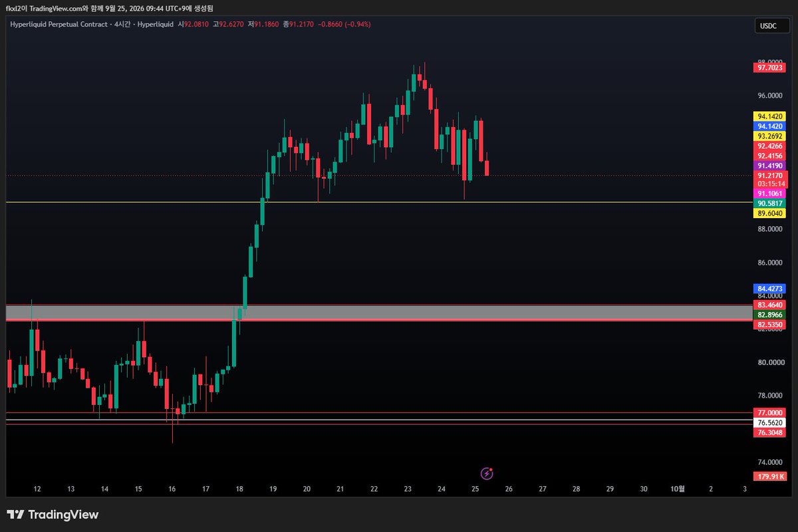
Task: Select the 25 date marker on time axis
Action: pyautogui.click(x=475, y=489)
